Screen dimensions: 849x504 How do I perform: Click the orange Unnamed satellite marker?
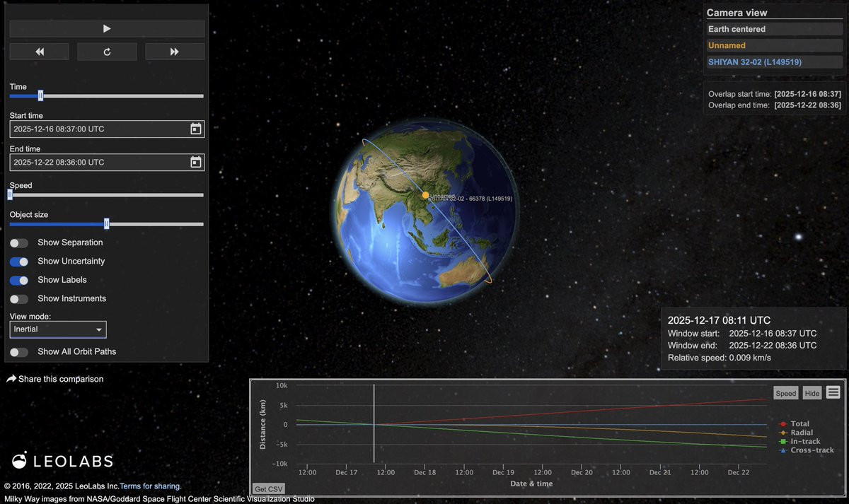(x=425, y=195)
